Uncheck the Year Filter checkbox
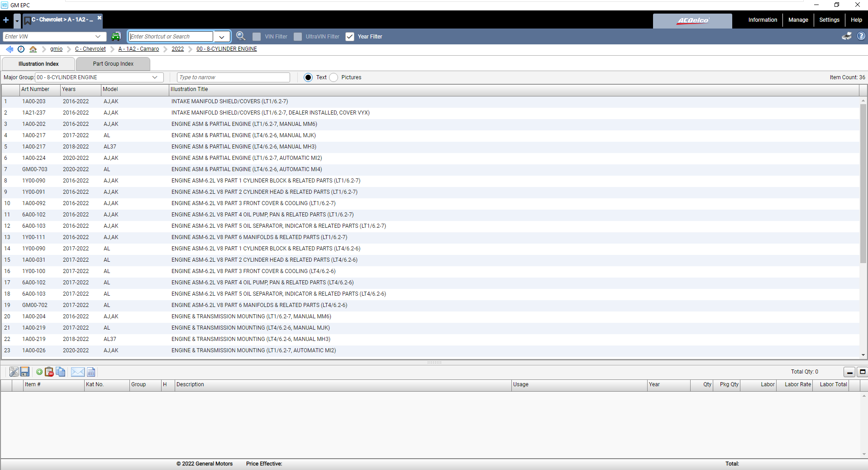 point(350,37)
